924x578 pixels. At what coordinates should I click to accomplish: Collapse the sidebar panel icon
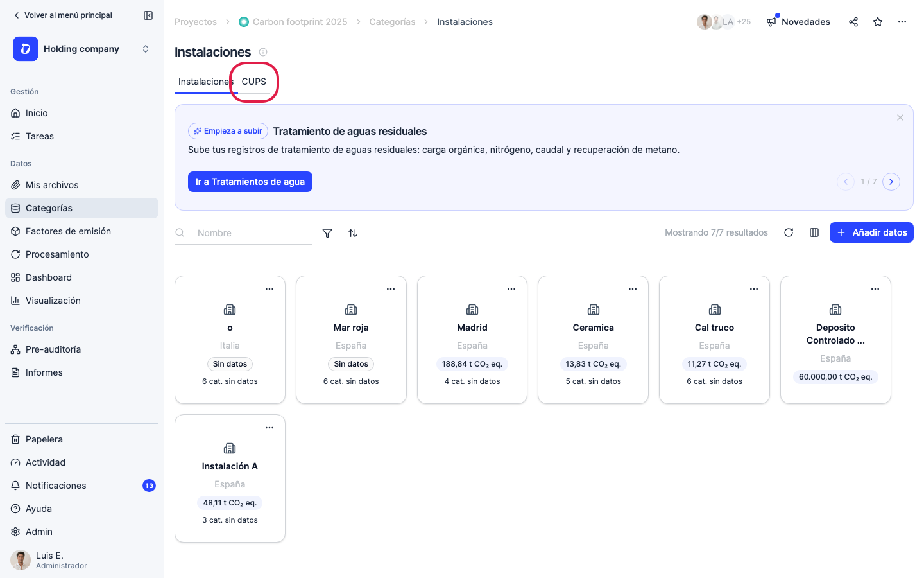point(148,15)
